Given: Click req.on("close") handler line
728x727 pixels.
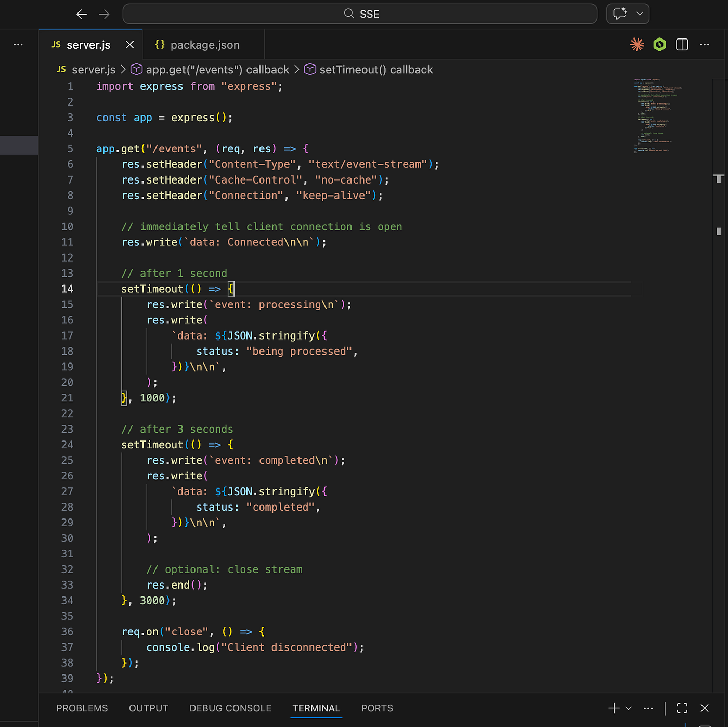Looking at the screenshot, I should (193, 632).
